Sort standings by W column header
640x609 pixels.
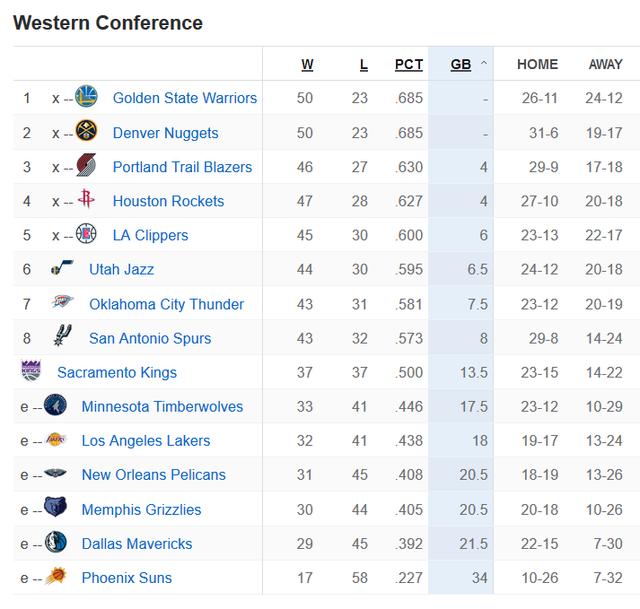pyautogui.click(x=307, y=64)
